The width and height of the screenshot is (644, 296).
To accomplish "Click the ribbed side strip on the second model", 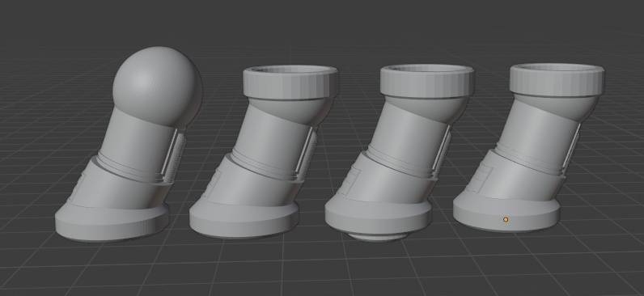I will coord(307,153).
